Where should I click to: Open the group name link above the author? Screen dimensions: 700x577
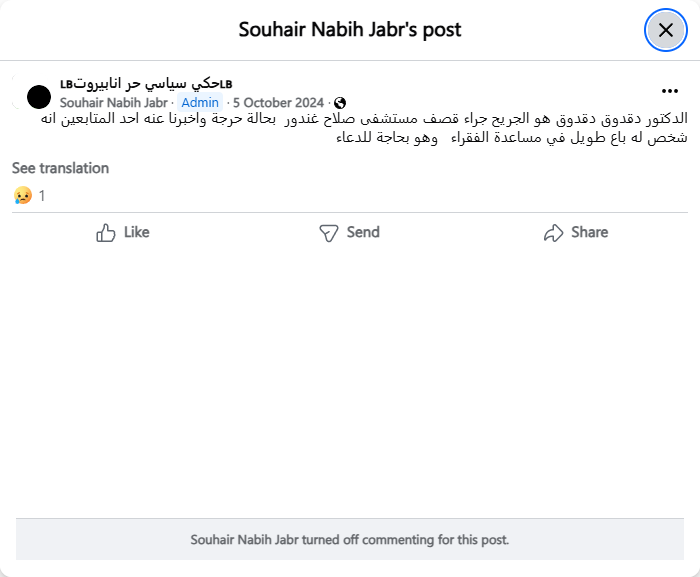[x=146, y=83]
